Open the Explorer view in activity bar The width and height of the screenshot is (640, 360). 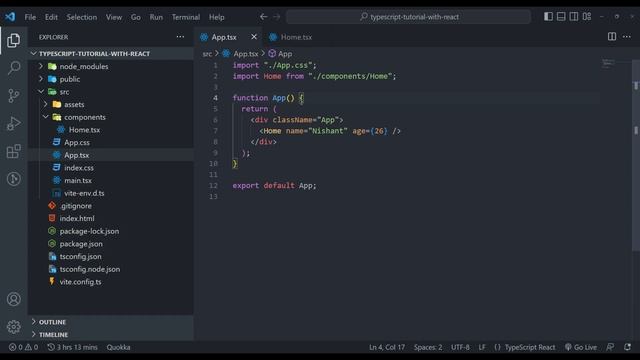point(13,40)
